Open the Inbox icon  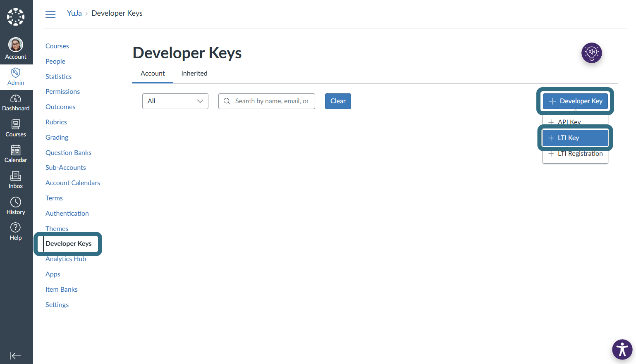(16, 176)
